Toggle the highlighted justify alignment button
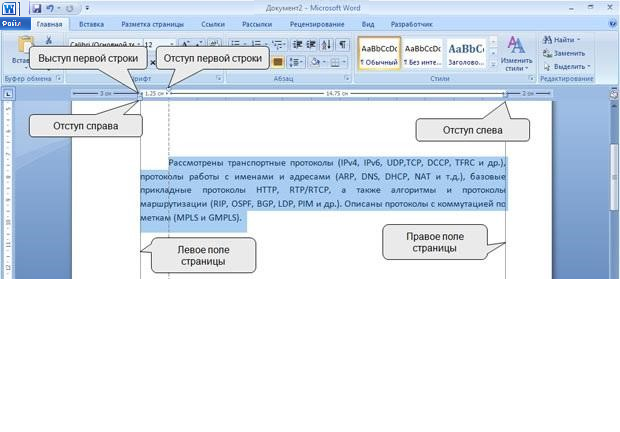Image resolution: width=620 pixels, height=432 pixels. (x=278, y=62)
